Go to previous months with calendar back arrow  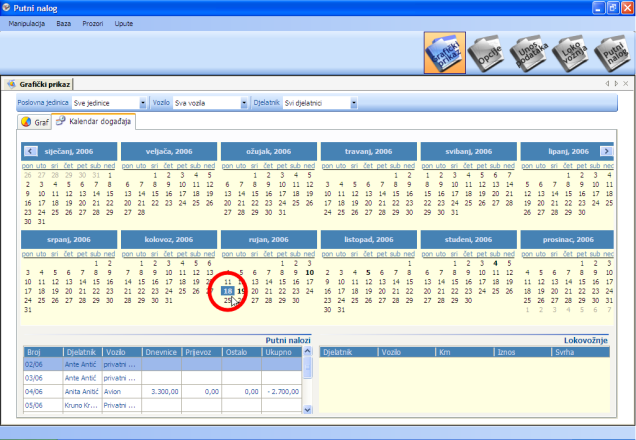coord(31,151)
